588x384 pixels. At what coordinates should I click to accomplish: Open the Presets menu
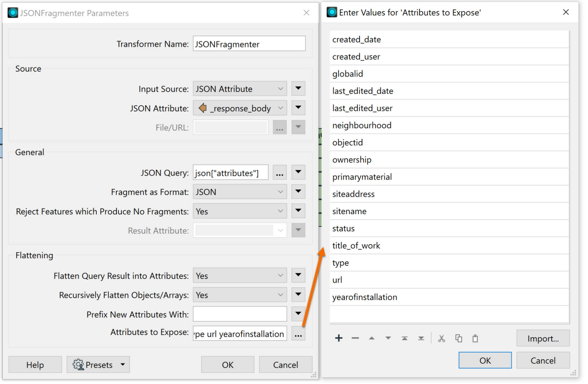pos(98,365)
